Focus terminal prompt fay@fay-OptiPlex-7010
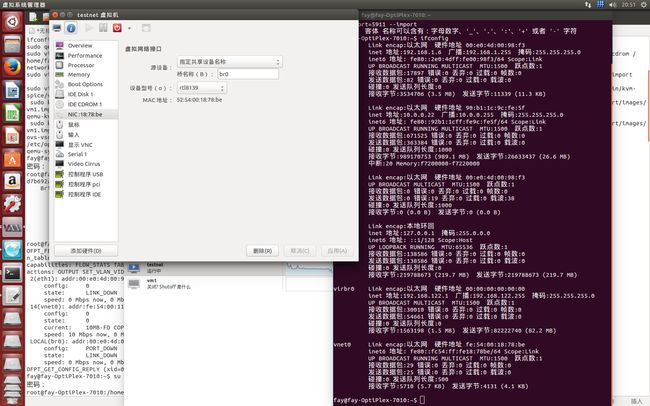650x406 pixels. (x=375, y=400)
